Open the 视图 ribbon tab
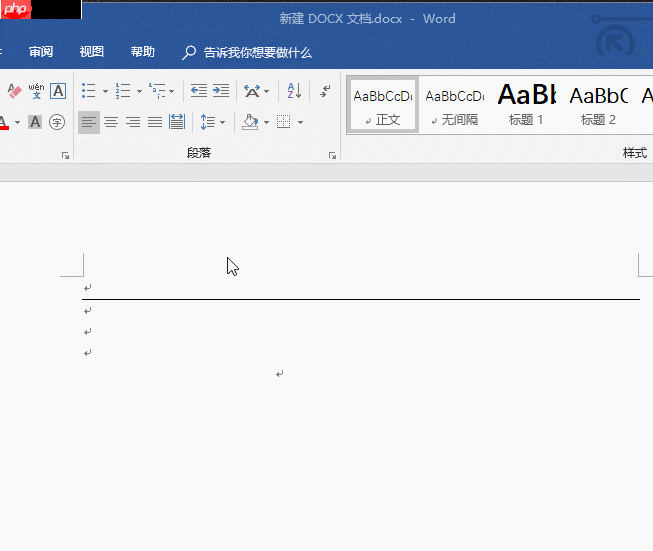The height and width of the screenshot is (551, 653). (x=92, y=52)
